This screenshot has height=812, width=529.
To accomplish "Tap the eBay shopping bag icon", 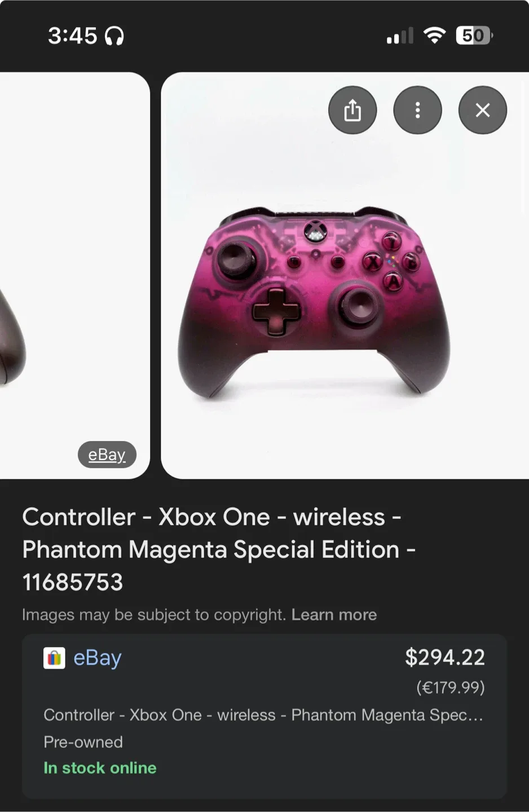I will click(x=54, y=657).
